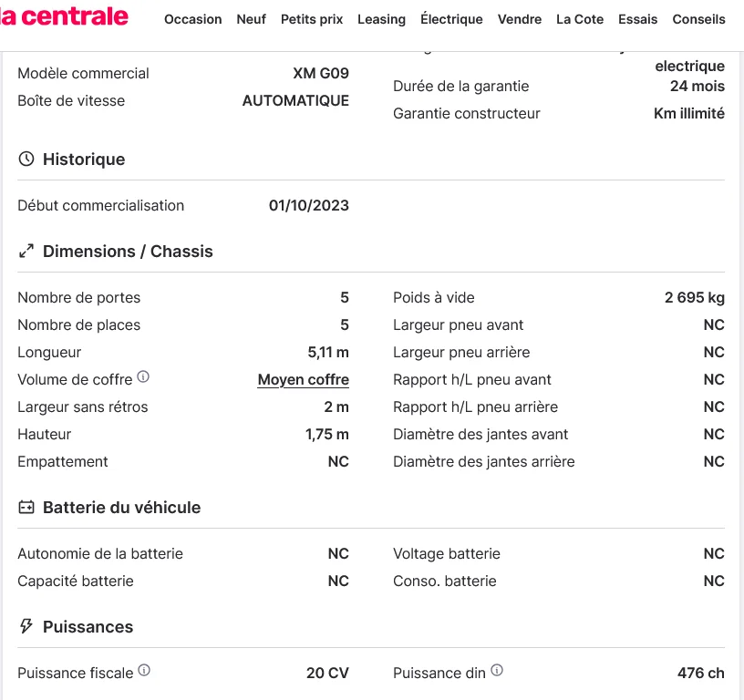Select the Boîte de vitesse label
The image size is (744, 700).
[x=71, y=101]
